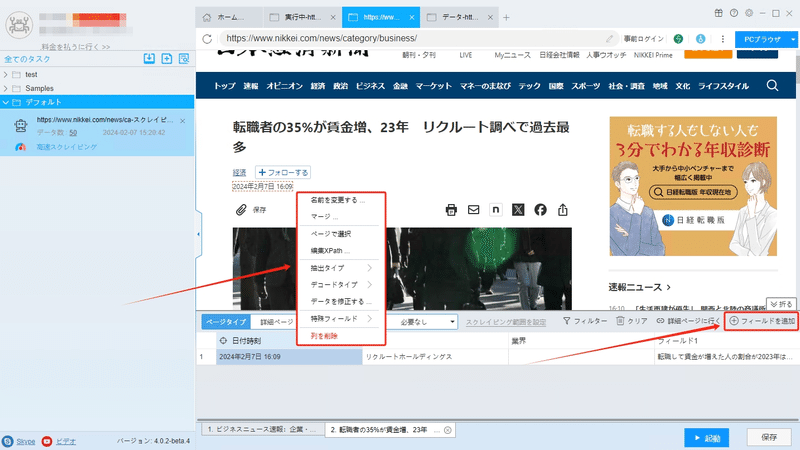Switch to the データ tab
This screenshot has width=800, height=450.
460,17
